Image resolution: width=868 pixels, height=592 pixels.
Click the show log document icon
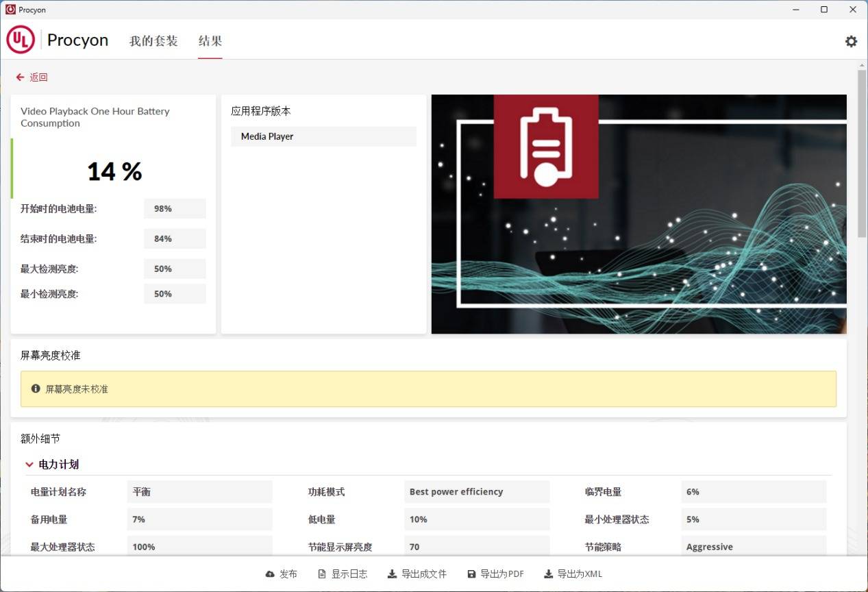[322, 574]
